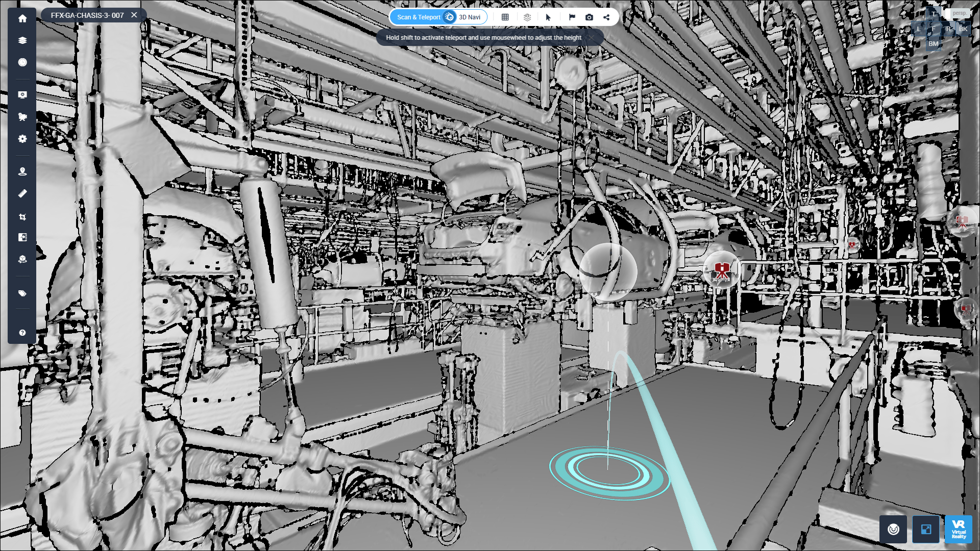Select the ruler measurement tool
980x551 pixels.
coord(22,193)
